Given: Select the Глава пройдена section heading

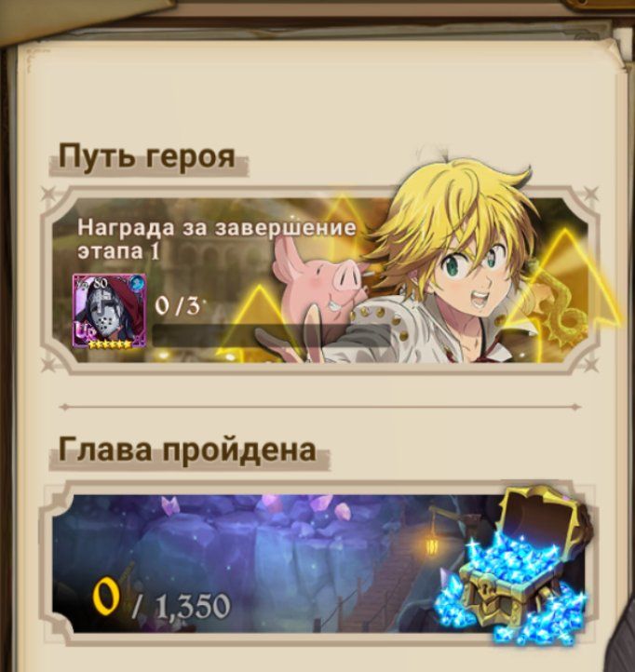Looking at the screenshot, I should click(187, 450).
